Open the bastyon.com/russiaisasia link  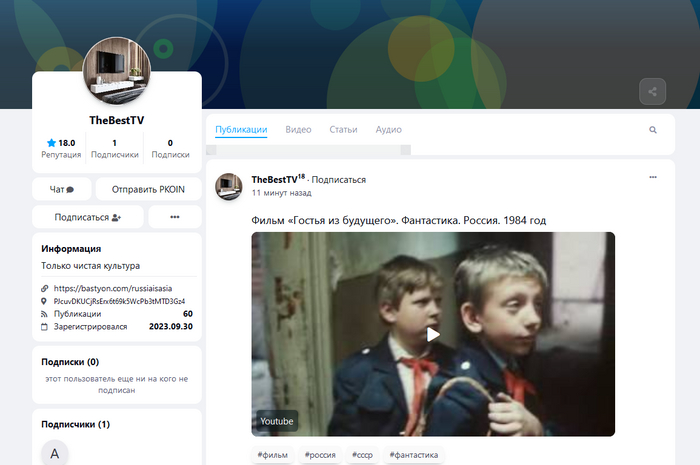point(112,288)
